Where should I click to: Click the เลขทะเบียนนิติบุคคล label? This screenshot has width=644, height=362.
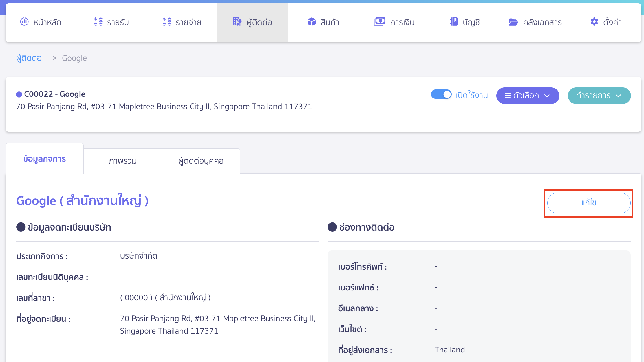(x=52, y=277)
